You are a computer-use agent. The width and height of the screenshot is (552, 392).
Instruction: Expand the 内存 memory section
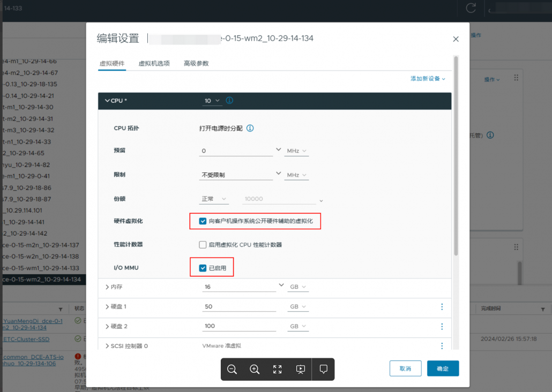tap(108, 287)
